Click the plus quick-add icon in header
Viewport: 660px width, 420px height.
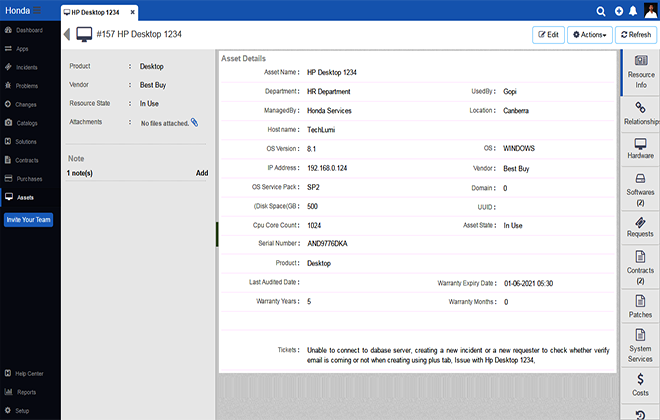[619, 11]
